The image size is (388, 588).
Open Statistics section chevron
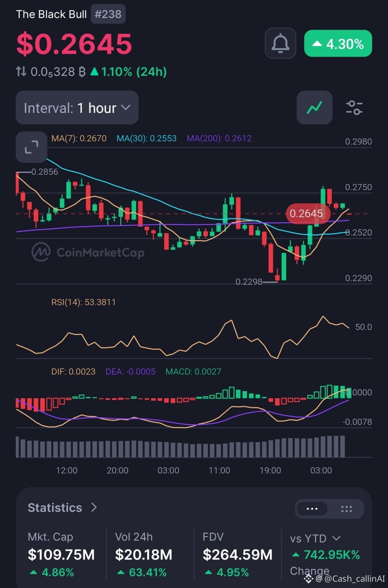coord(94,507)
